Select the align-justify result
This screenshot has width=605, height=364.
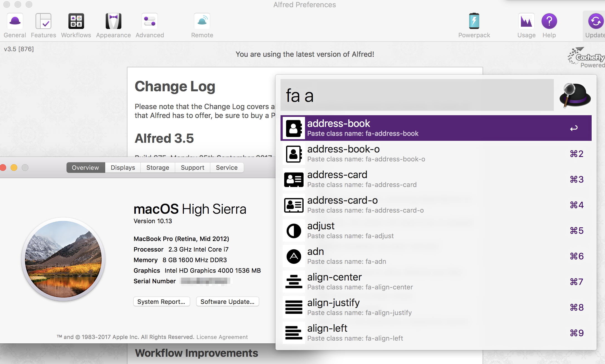tap(436, 307)
